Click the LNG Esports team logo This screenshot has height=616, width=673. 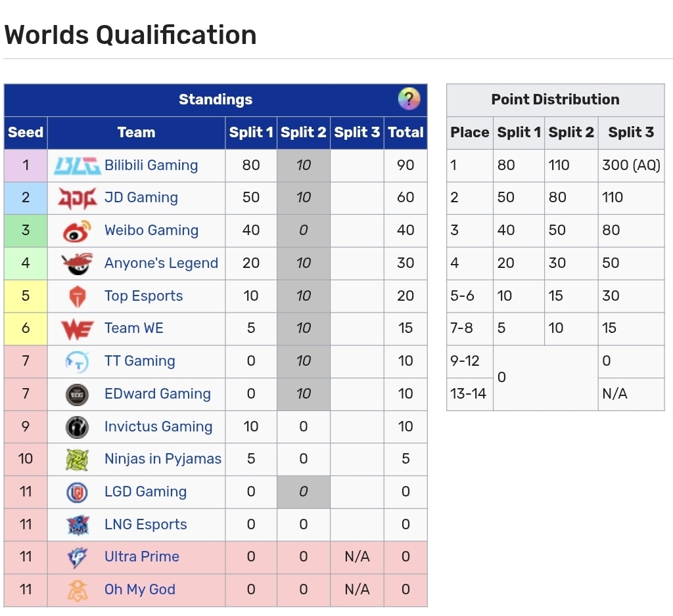pyautogui.click(x=78, y=525)
